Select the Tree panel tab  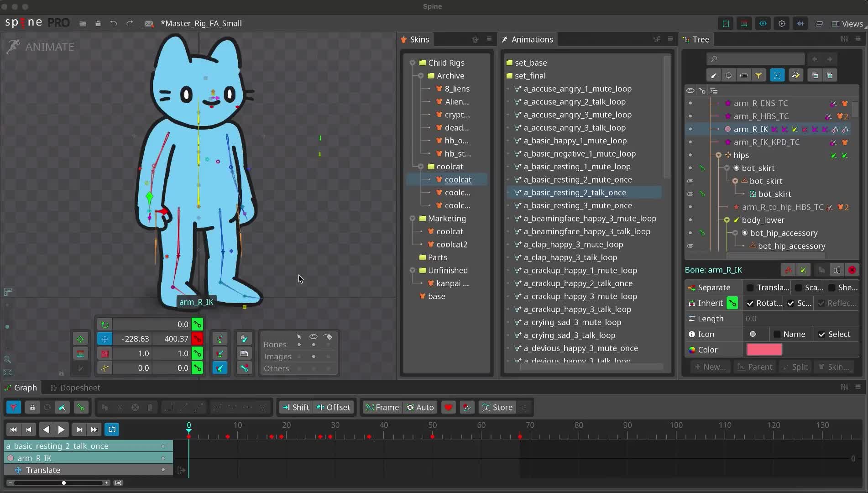coord(696,40)
